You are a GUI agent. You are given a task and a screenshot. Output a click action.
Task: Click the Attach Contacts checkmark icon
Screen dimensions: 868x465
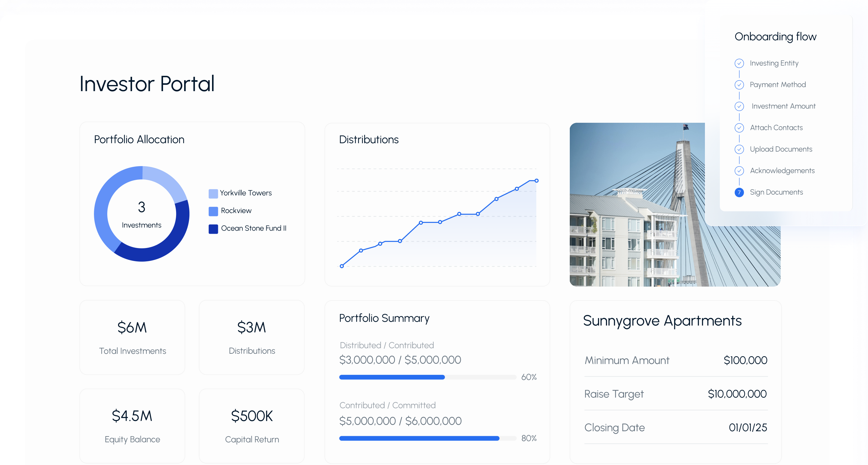pyautogui.click(x=739, y=128)
